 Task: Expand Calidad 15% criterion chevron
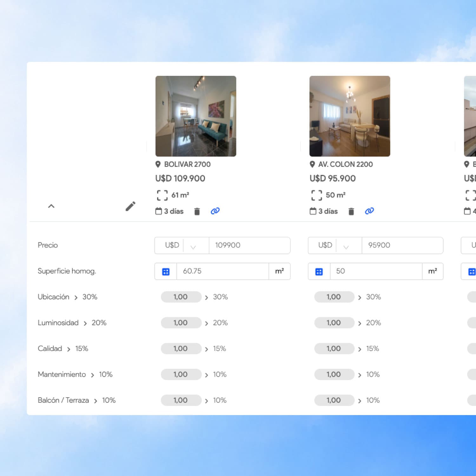click(x=69, y=349)
